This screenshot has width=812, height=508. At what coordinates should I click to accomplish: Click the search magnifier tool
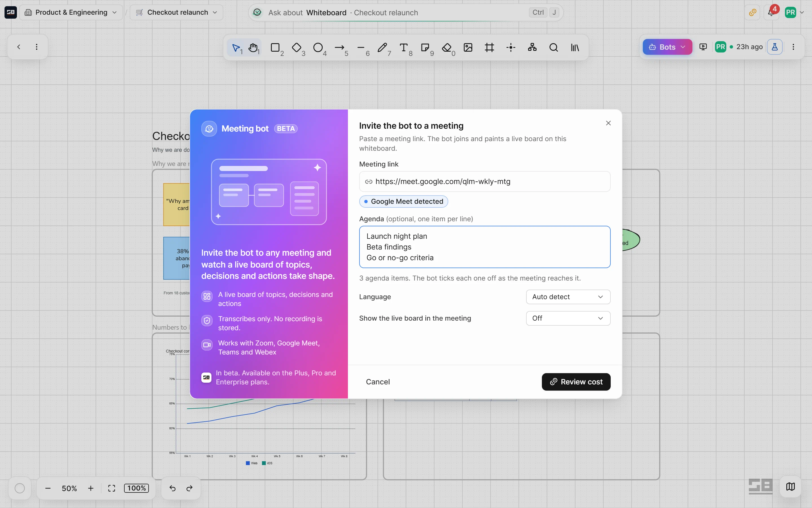554,47
